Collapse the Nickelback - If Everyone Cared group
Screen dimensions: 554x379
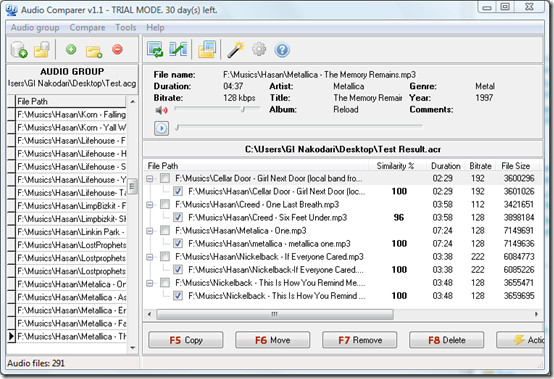coord(150,257)
